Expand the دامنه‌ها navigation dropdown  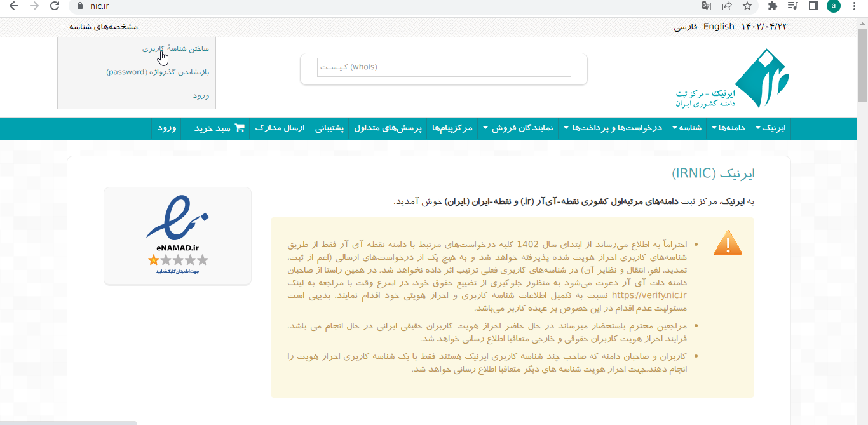[728, 128]
